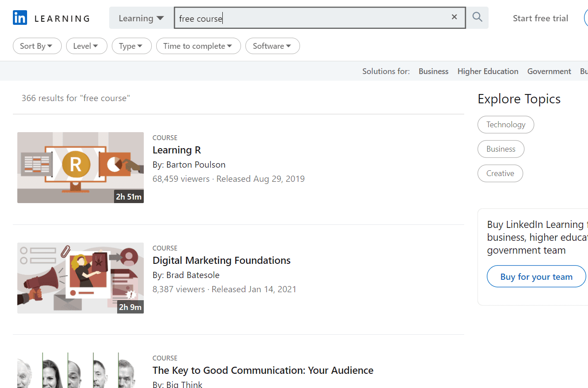Open the Higher Education solutions link

pos(488,71)
